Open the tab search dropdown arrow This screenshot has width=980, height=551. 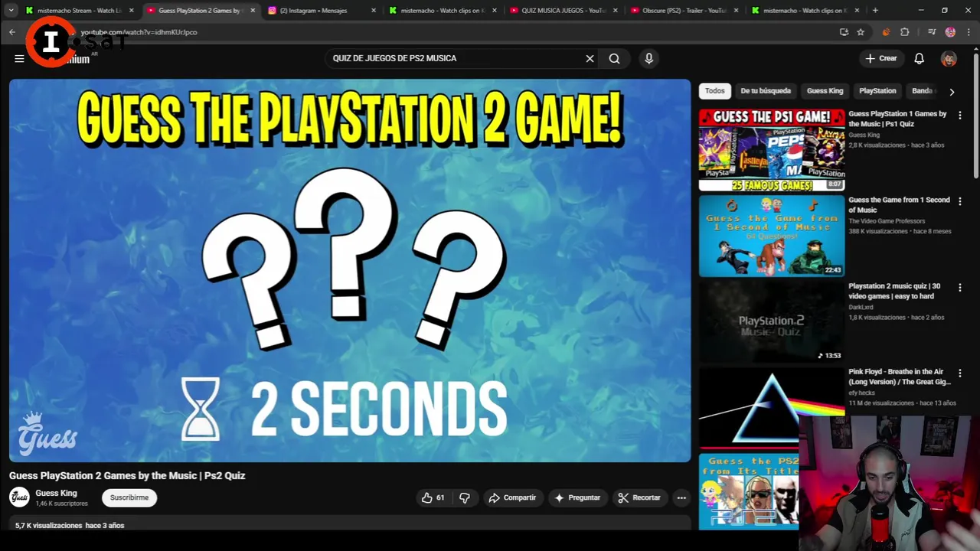tap(11, 11)
